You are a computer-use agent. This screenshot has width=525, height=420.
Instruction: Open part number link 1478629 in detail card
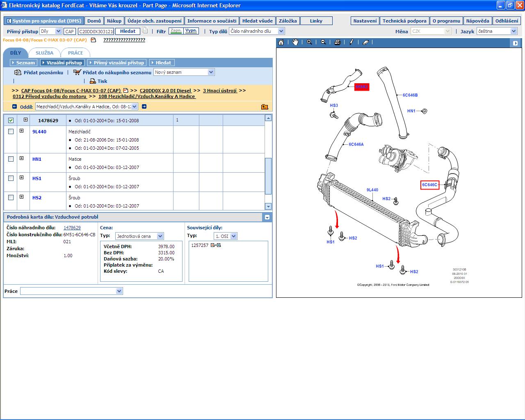(72, 228)
